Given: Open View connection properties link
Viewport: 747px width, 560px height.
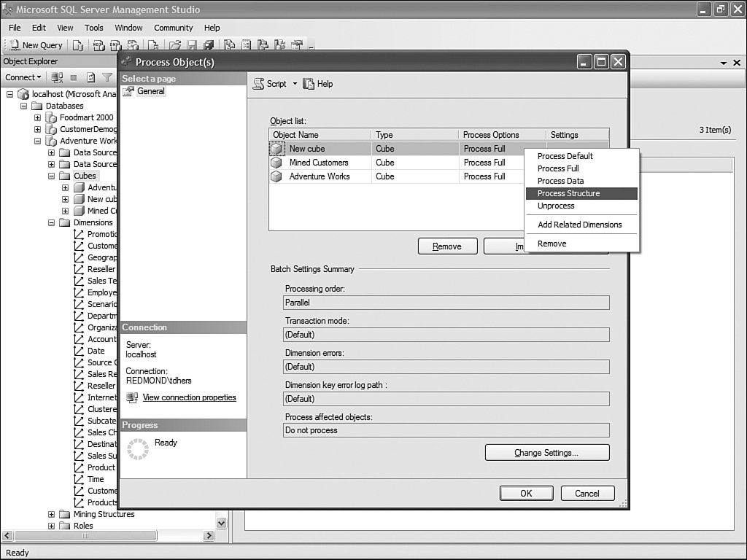Looking at the screenshot, I should [189, 397].
